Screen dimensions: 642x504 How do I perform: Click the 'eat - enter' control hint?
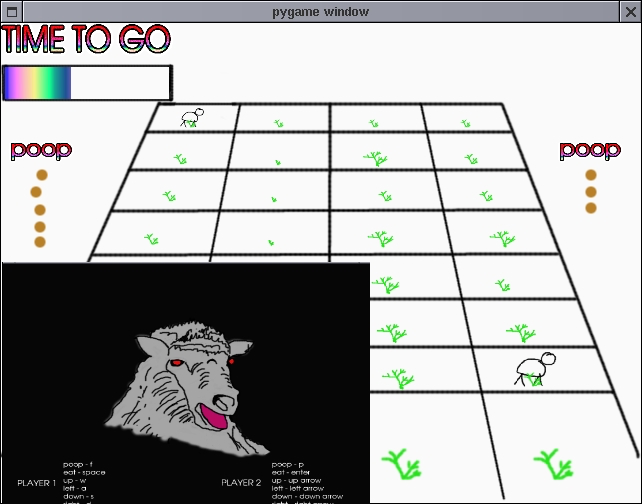(x=291, y=472)
